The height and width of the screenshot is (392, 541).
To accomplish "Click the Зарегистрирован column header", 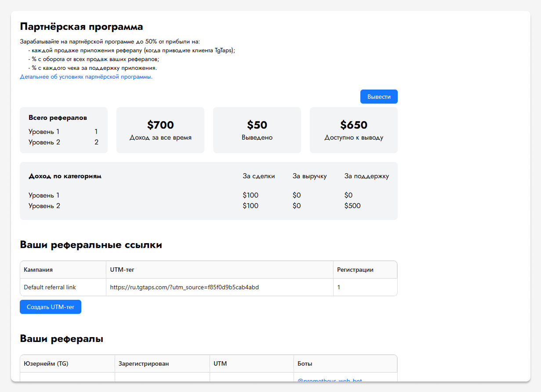I will (x=143, y=363).
